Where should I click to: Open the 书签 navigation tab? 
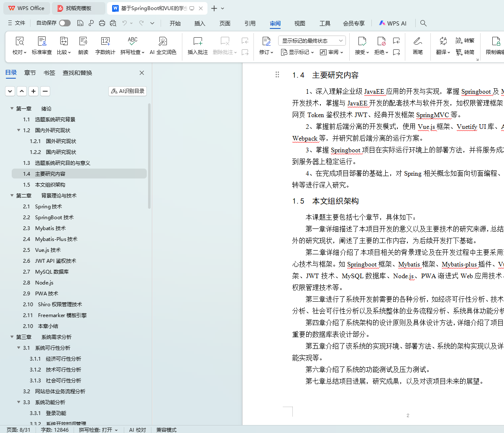pyautogui.click(x=49, y=73)
